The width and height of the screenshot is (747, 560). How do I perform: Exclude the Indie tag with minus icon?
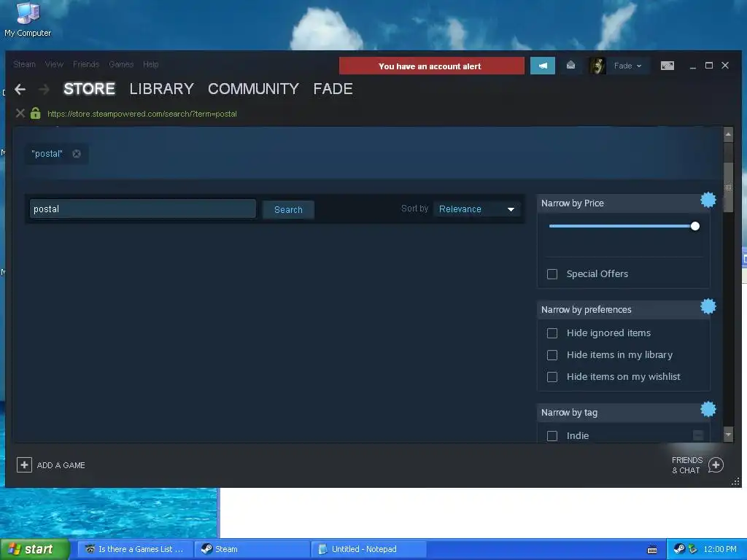point(698,435)
